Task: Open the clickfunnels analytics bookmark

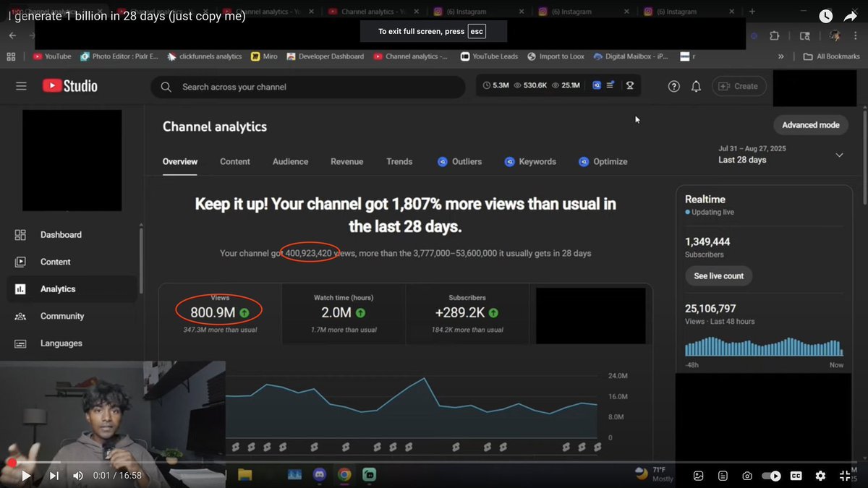Action: point(205,56)
